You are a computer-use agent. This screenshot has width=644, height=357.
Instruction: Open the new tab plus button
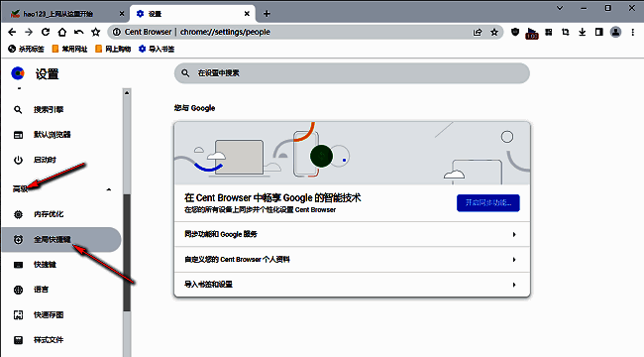click(x=267, y=14)
